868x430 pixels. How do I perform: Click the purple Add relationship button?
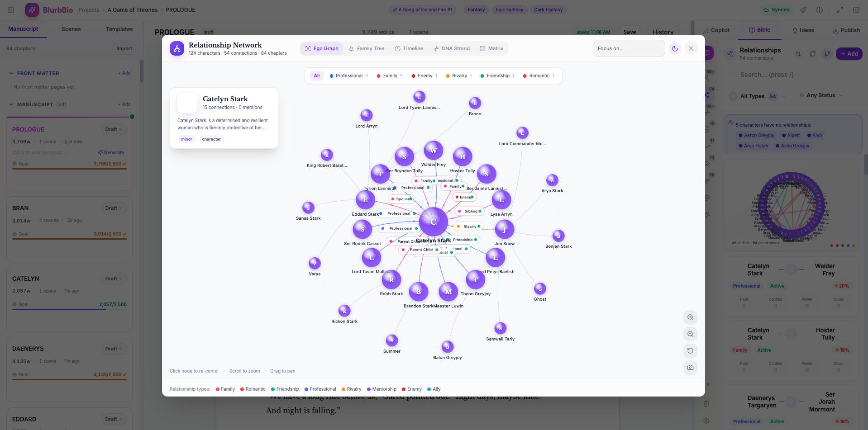849,54
